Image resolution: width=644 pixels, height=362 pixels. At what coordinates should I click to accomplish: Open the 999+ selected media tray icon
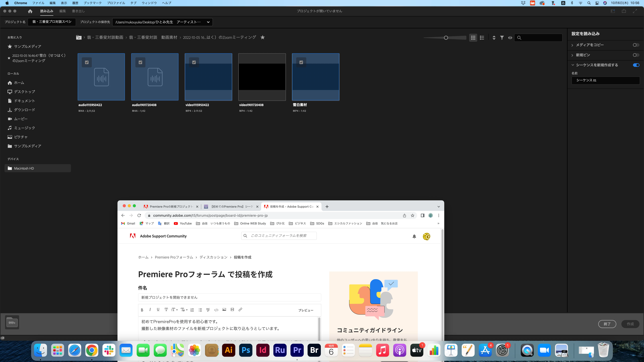pos(12,322)
